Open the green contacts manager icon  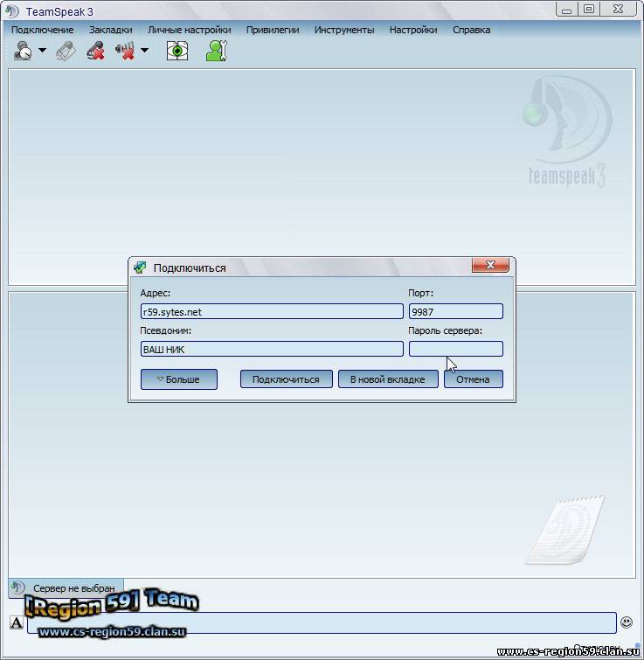click(217, 51)
